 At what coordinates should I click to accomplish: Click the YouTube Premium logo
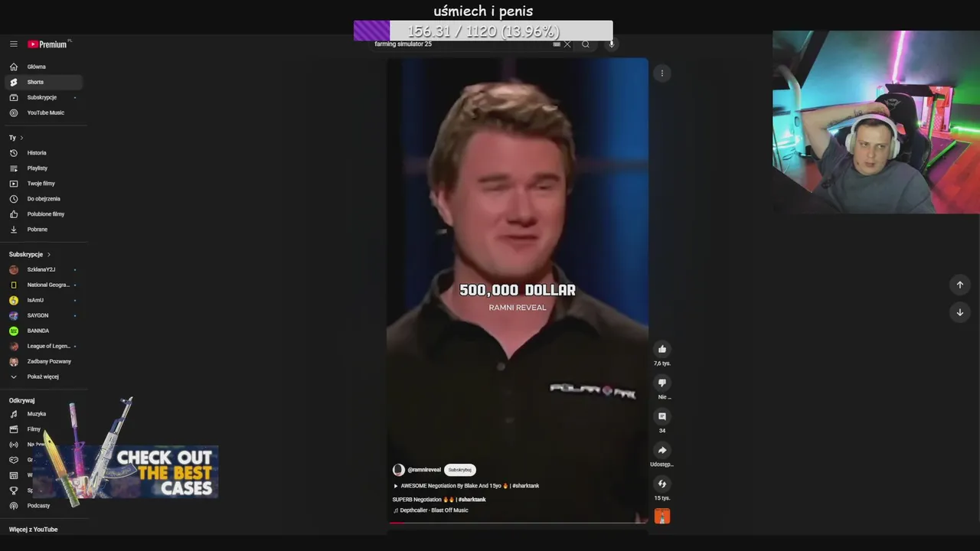(x=49, y=44)
